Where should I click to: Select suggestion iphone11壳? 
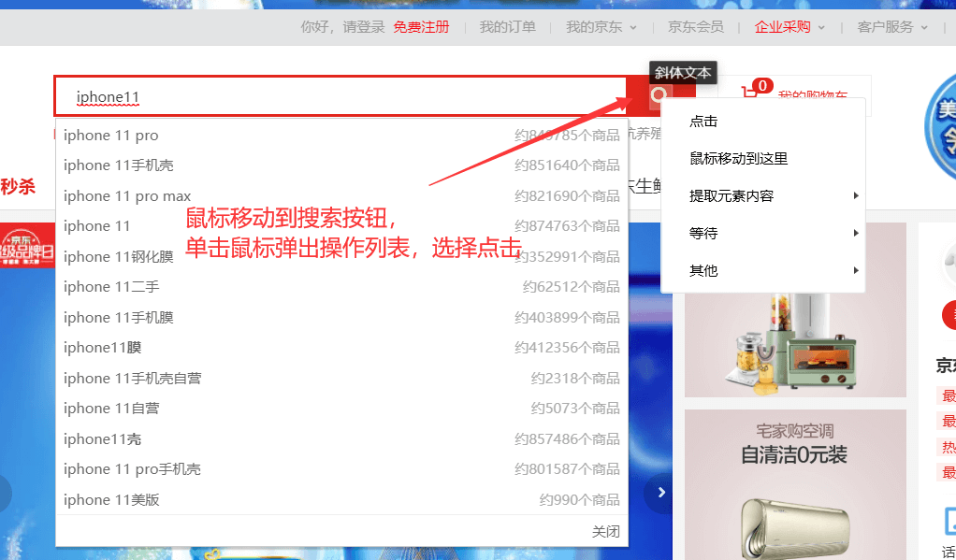[x=341, y=438]
